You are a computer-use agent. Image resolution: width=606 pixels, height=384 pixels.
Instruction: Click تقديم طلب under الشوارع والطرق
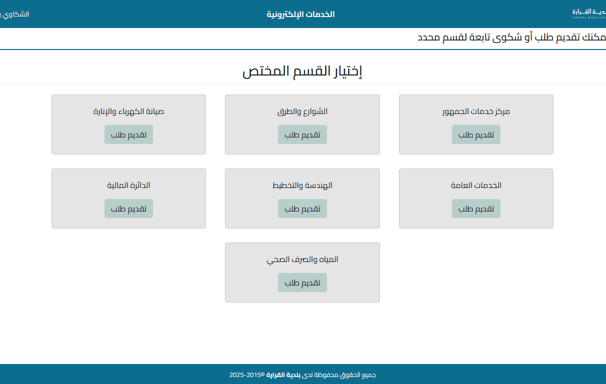[x=302, y=134]
